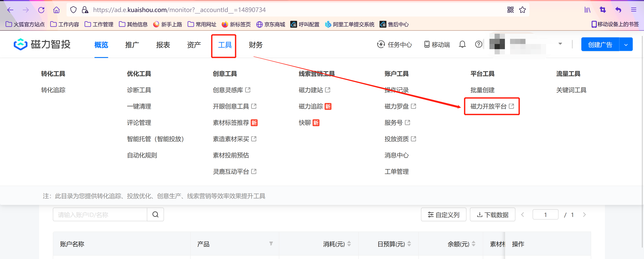Image resolution: width=644 pixels, height=259 pixels.
Task: Expand the 创建广告 dropdown arrow
Action: pyautogui.click(x=626, y=45)
